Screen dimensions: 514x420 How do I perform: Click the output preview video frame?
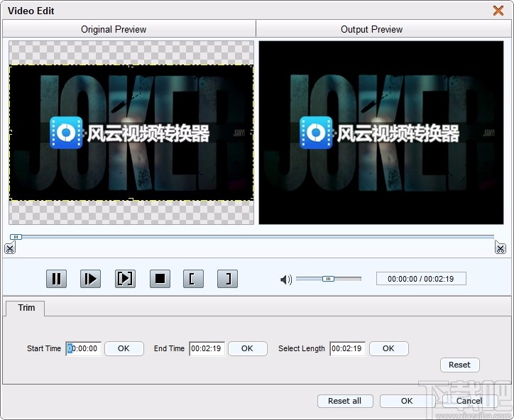pyautogui.click(x=381, y=133)
